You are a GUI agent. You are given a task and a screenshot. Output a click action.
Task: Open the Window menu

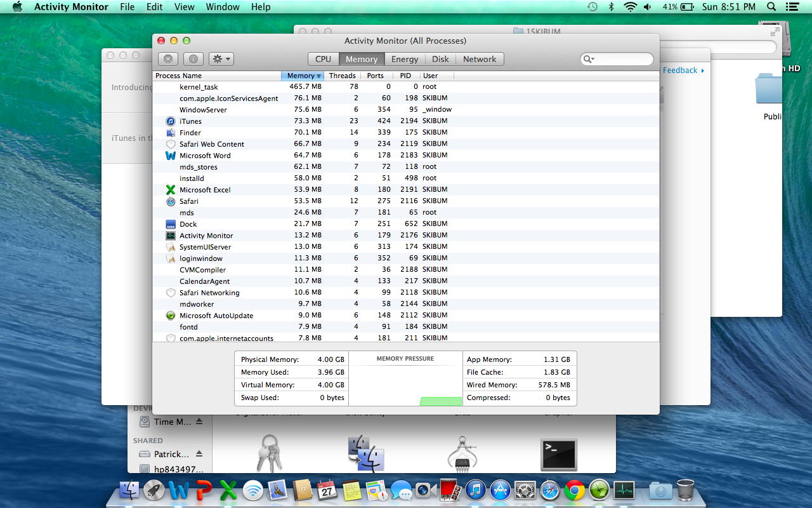click(x=223, y=7)
